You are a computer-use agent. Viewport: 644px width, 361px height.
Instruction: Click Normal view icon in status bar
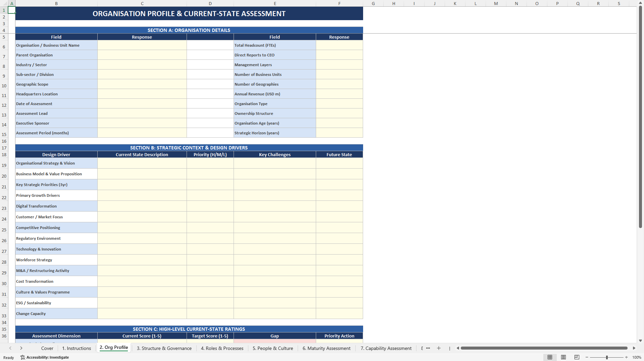point(550,357)
